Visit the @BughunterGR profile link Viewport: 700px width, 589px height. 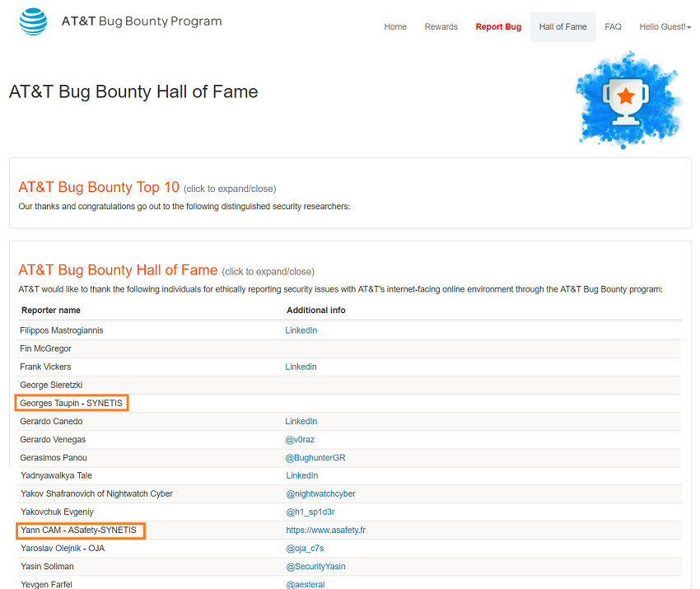315,458
